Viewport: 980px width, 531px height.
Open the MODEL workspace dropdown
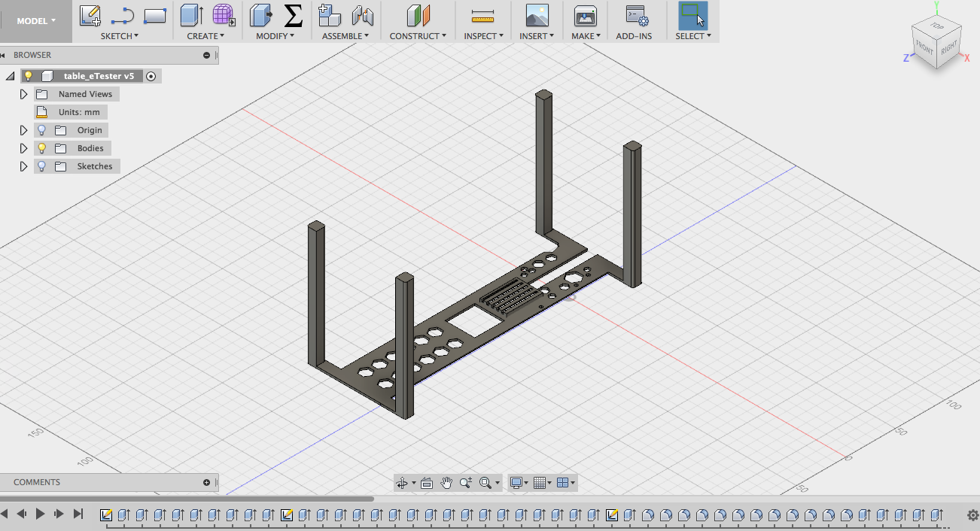click(36, 21)
